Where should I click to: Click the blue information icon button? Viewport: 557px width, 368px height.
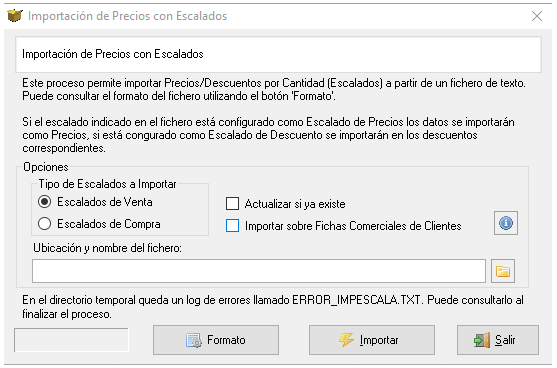(505, 223)
